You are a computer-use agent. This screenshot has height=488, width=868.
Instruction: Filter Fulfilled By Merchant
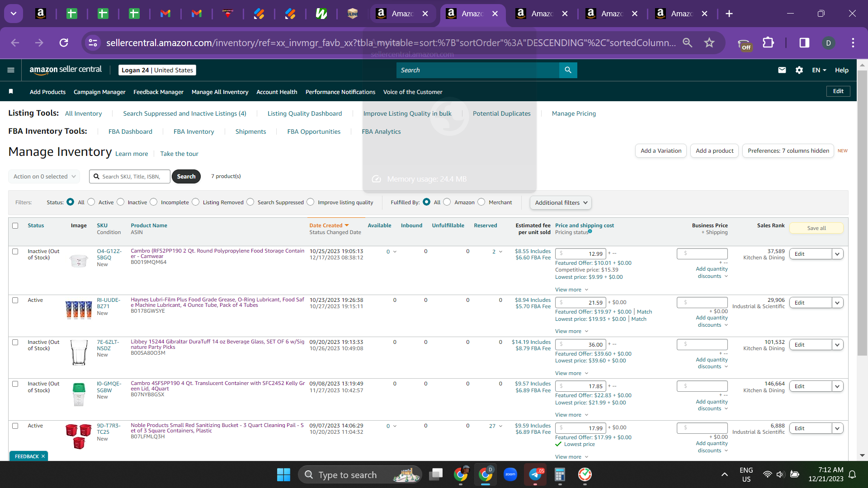[481, 202]
